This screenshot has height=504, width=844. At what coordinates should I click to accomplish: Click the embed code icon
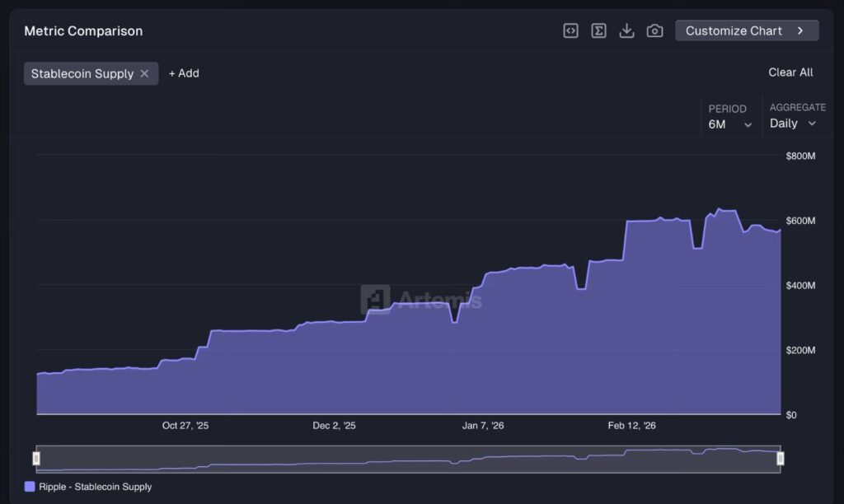point(570,30)
